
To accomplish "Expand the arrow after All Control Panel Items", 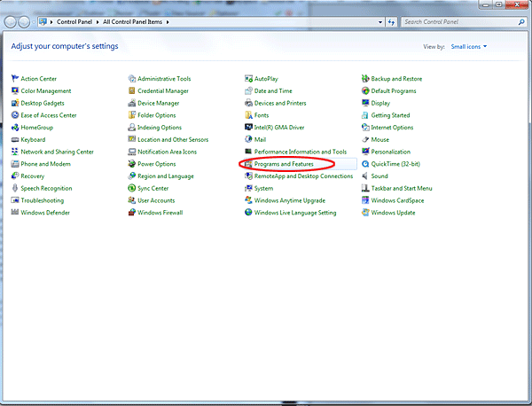I will pyautogui.click(x=168, y=22).
